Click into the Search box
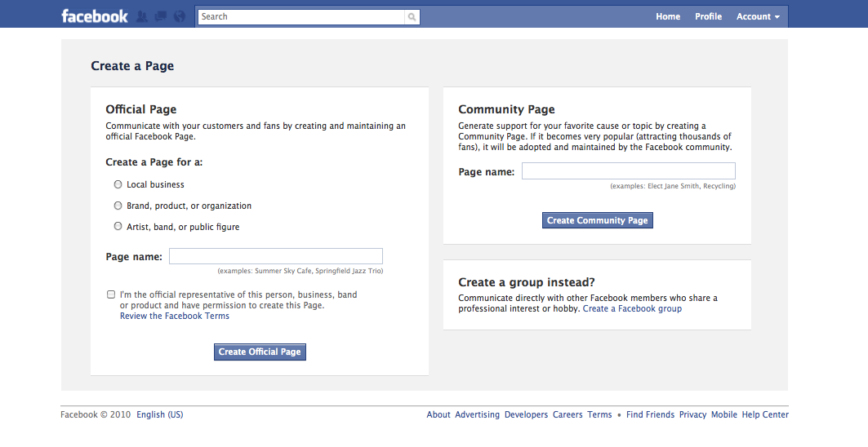 (x=301, y=17)
